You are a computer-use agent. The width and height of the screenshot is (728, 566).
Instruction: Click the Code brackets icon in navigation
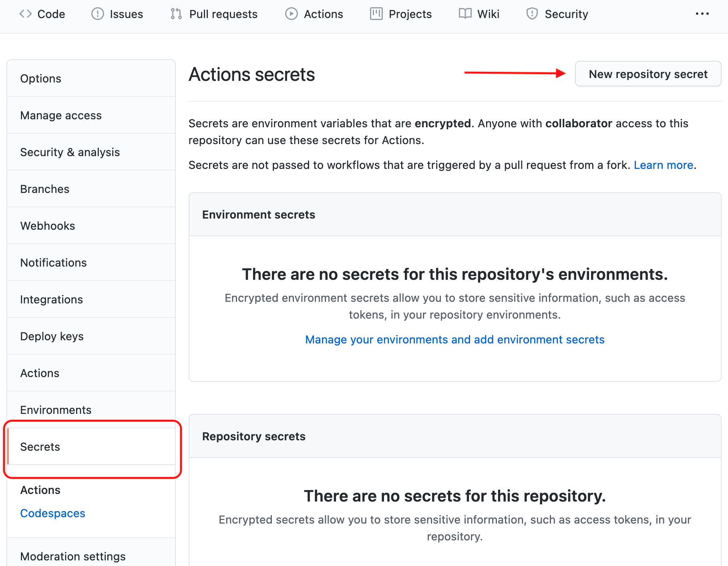[26, 14]
